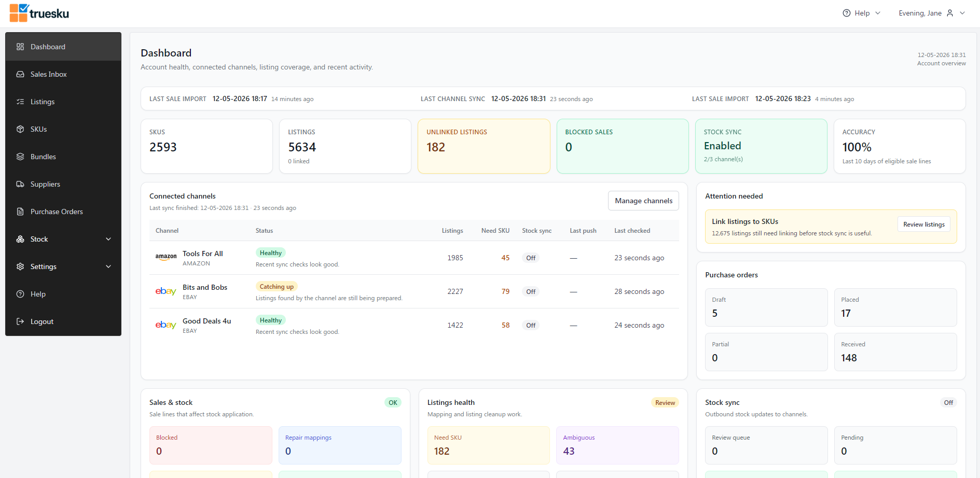This screenshot has height=478, width=980.
Task: Open the Listings 5634 summary card
Action: (345, 146)
